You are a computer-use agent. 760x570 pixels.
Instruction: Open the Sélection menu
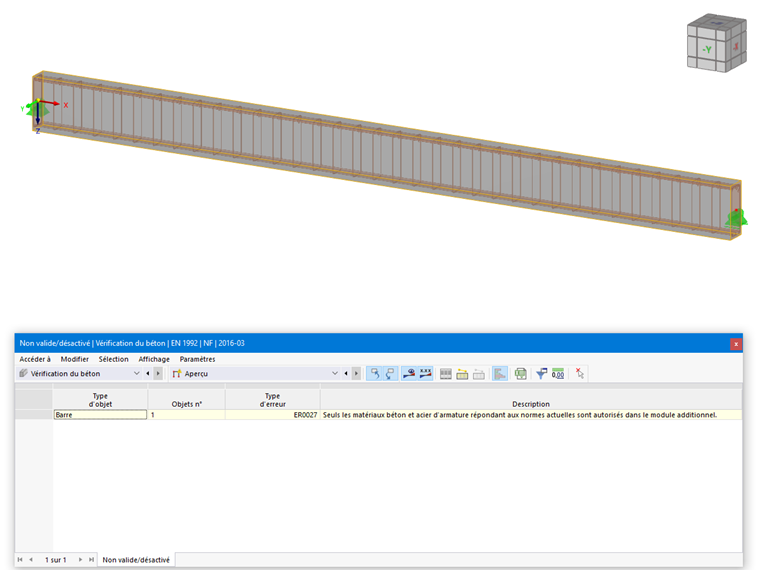pyautogui.click(x=113, y=359)
